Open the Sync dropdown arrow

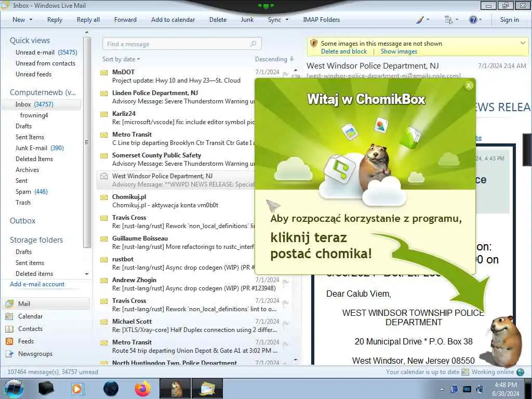[x=287, y=20]
